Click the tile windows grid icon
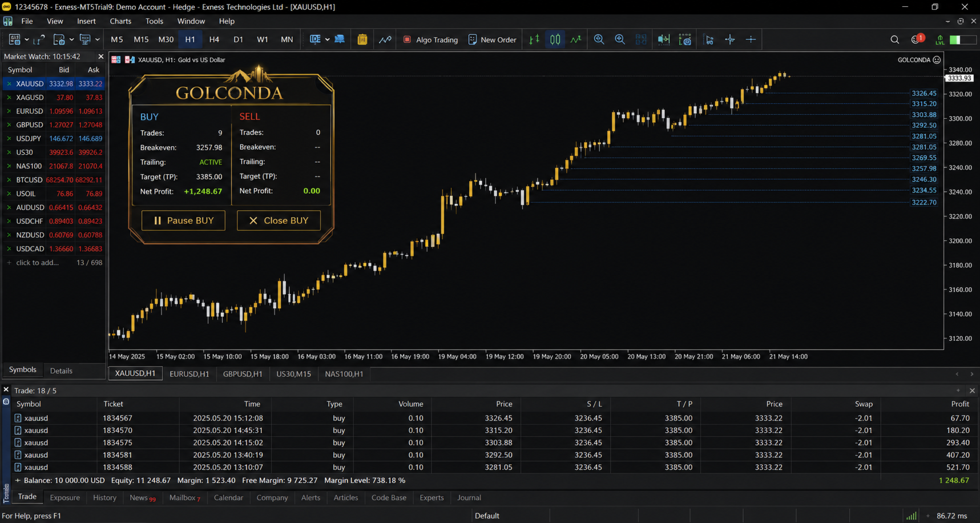 pos(641,39)
